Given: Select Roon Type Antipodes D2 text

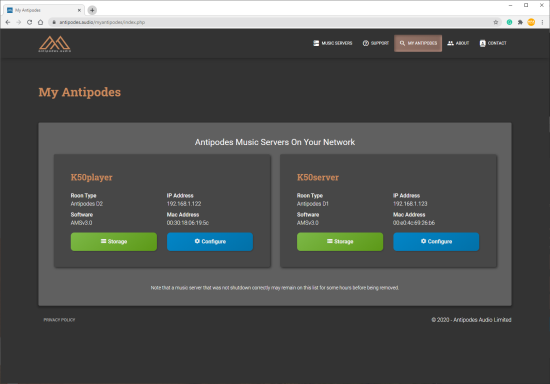Looking at the screenshot, I should [x=87, y=204].
